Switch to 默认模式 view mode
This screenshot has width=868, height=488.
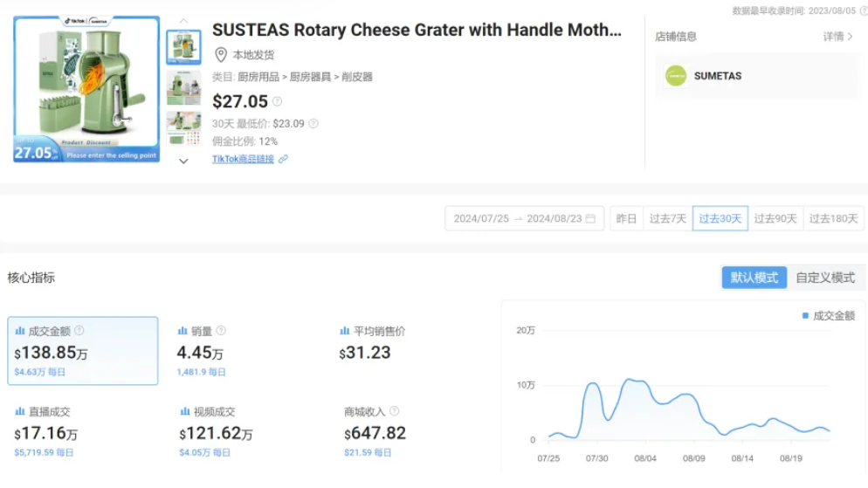coord(754,278)
